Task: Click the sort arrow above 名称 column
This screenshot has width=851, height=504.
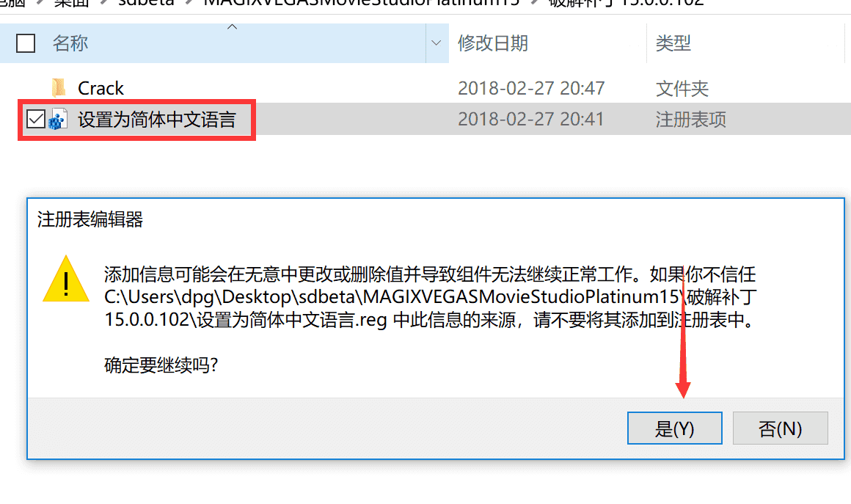Action: 232,26
